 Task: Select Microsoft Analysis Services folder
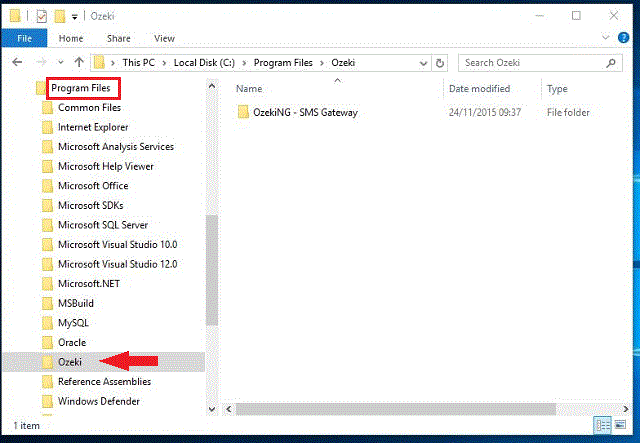pos(116,147)
